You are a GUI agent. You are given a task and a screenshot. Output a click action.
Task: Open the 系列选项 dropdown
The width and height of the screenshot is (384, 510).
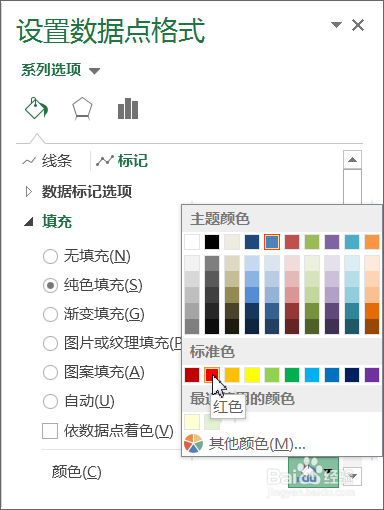(x=60, y=70)
